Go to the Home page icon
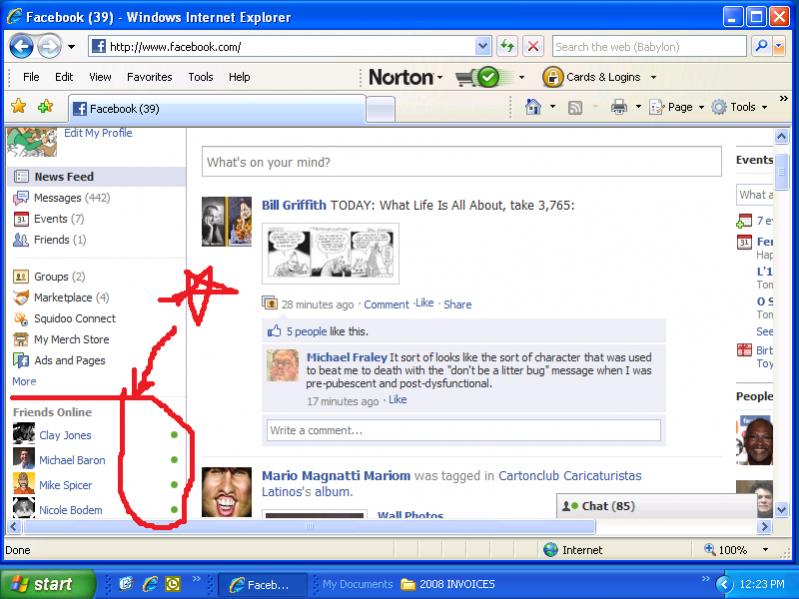 [533, 107]
